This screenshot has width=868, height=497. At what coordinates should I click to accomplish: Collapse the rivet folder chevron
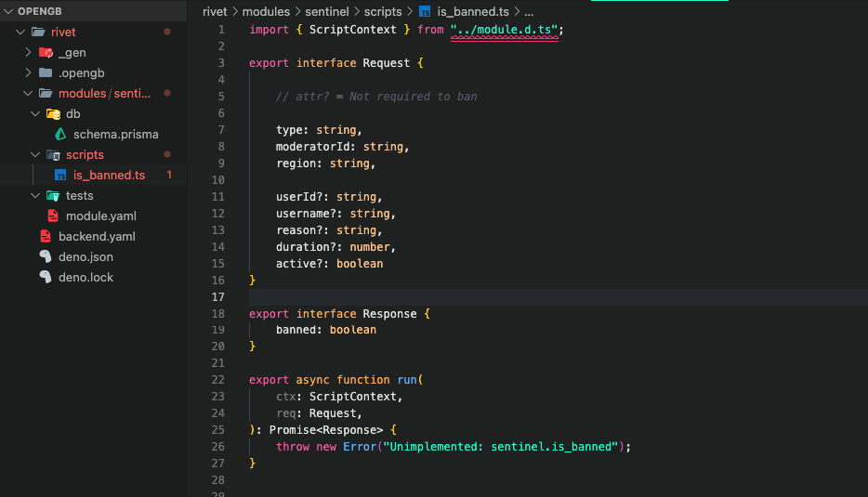pos(21,33)
